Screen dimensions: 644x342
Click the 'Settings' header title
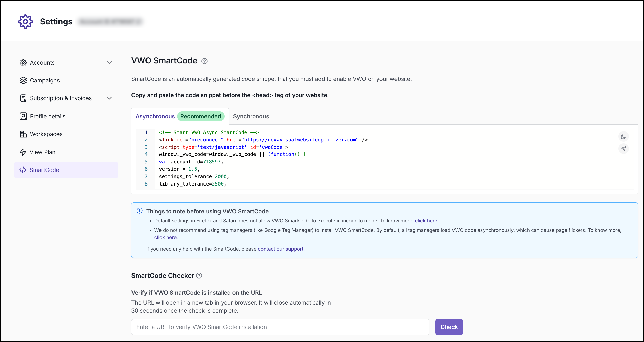(x=56, y=22)
